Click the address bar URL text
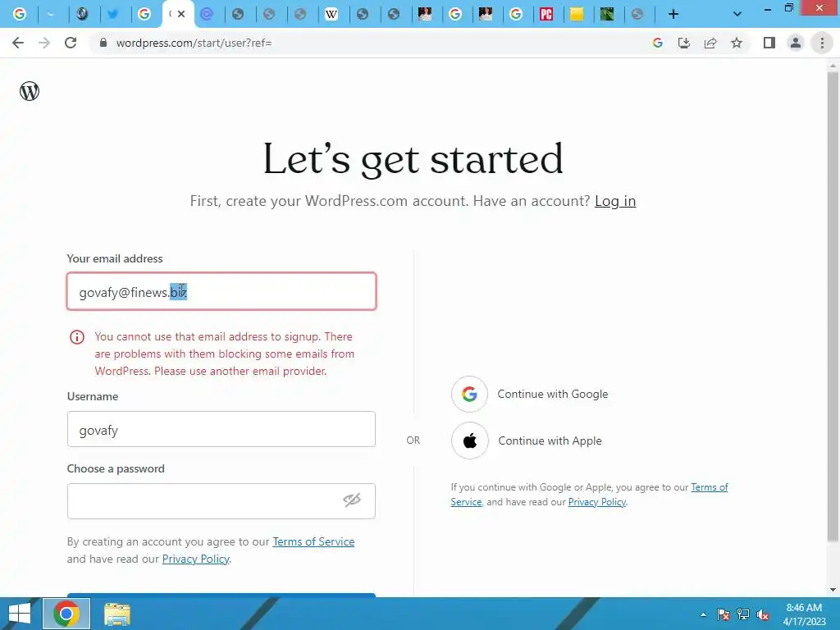840x630 pixels. pyautogui.click(x=194, y=43)
